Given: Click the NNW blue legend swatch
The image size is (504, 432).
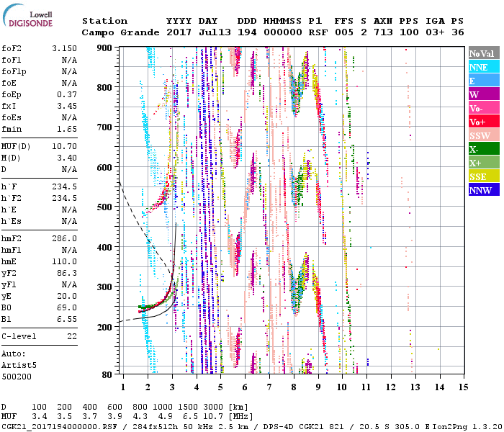Looking at the screenshot, I should pyautogui.click(x=482, y=190).
